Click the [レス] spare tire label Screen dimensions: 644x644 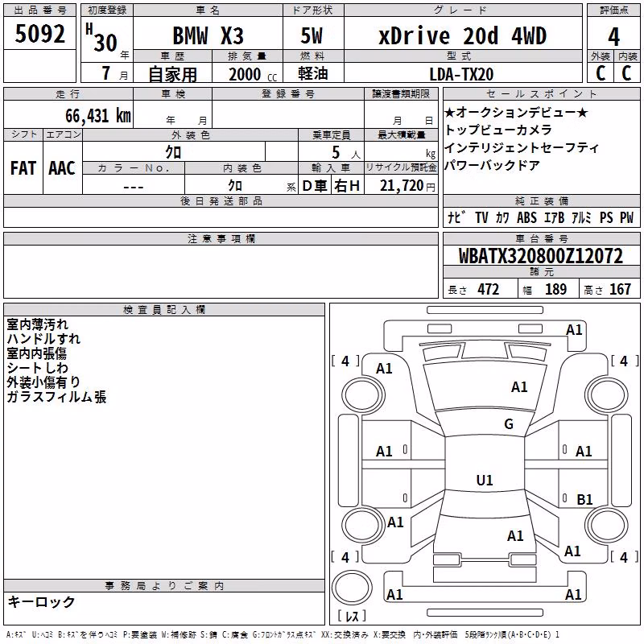[x=352, y=616]
